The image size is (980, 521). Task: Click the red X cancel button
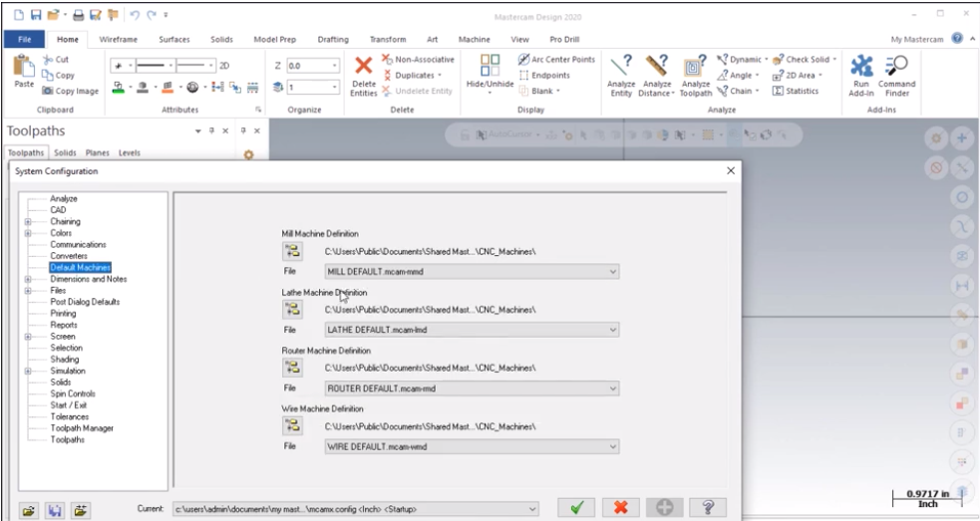tap(620, 508)
